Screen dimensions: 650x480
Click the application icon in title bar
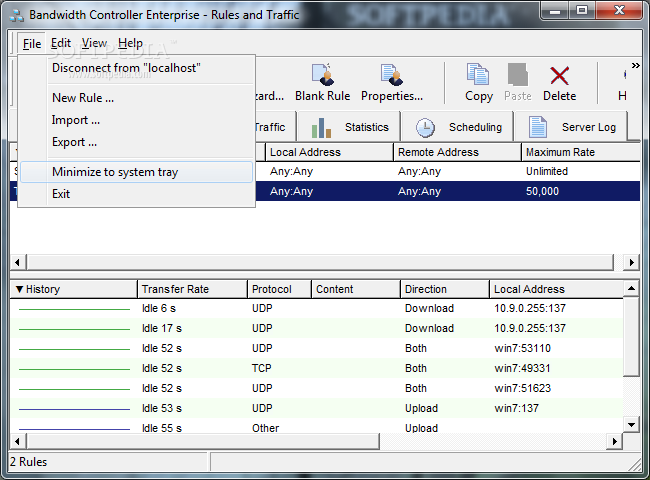click(17, 15)
